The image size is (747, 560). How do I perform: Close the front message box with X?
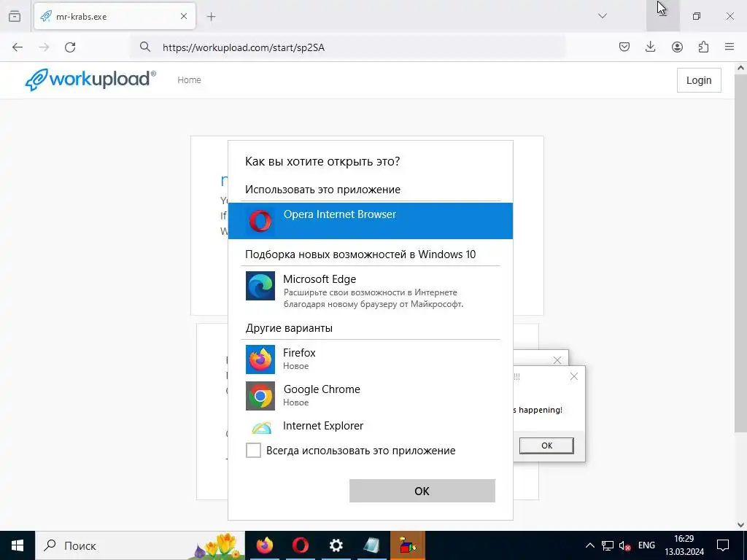(x=574, y=376)
